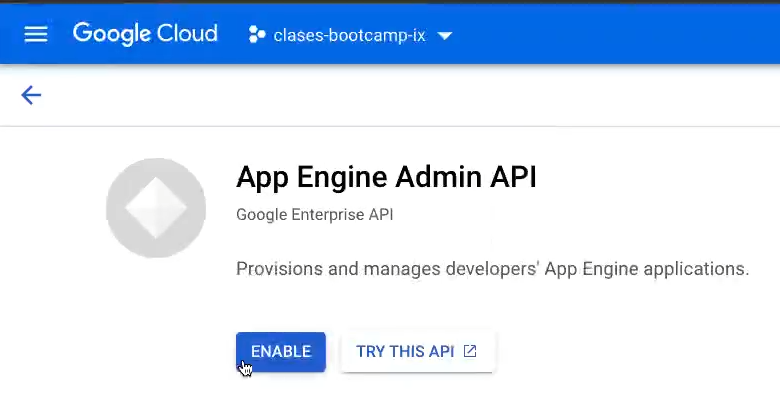Open the Try This API link

[x=417, y=352]
